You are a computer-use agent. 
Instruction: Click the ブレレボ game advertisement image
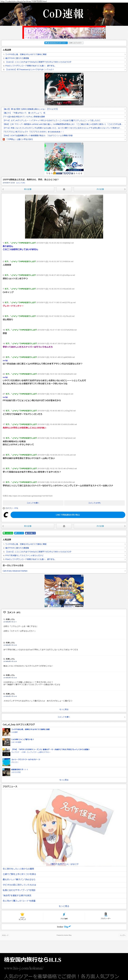point(64,89)
